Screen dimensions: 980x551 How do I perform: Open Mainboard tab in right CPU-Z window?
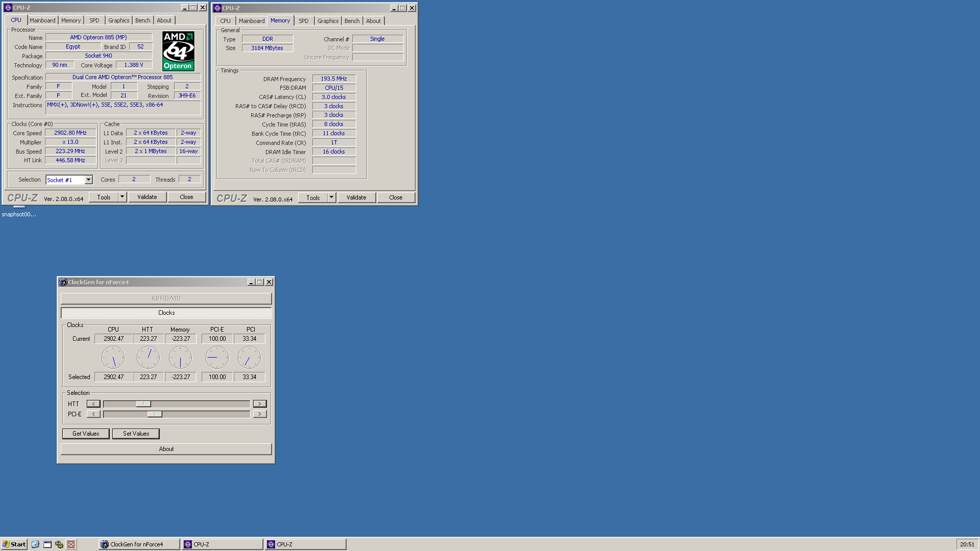pos(252,21)
